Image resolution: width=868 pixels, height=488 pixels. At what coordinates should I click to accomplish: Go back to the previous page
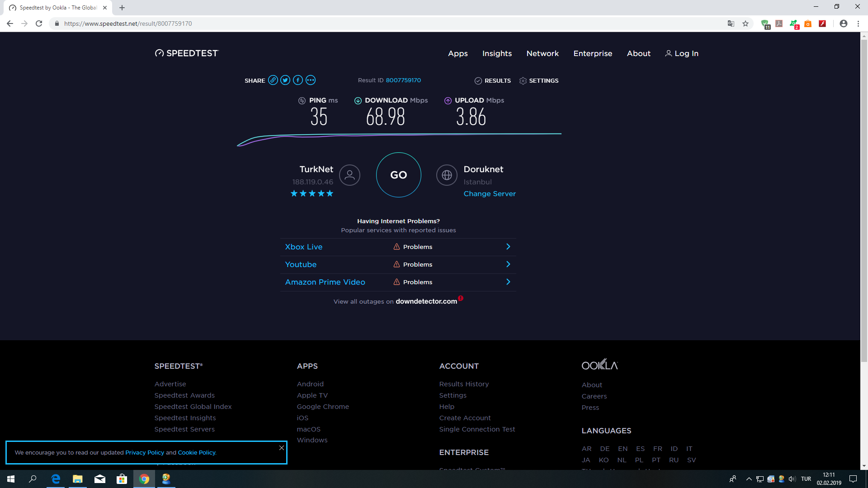pos(10,23)
